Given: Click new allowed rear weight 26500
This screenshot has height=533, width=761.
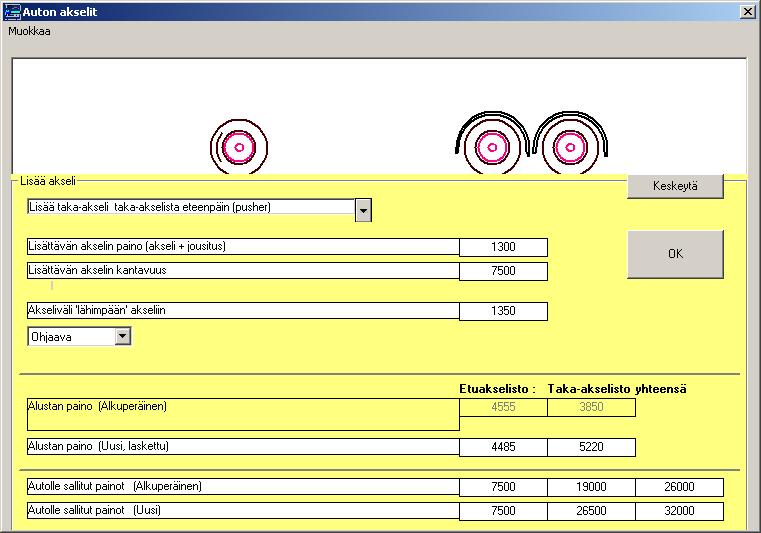Looking at the screenshot, I should [591, 511].
